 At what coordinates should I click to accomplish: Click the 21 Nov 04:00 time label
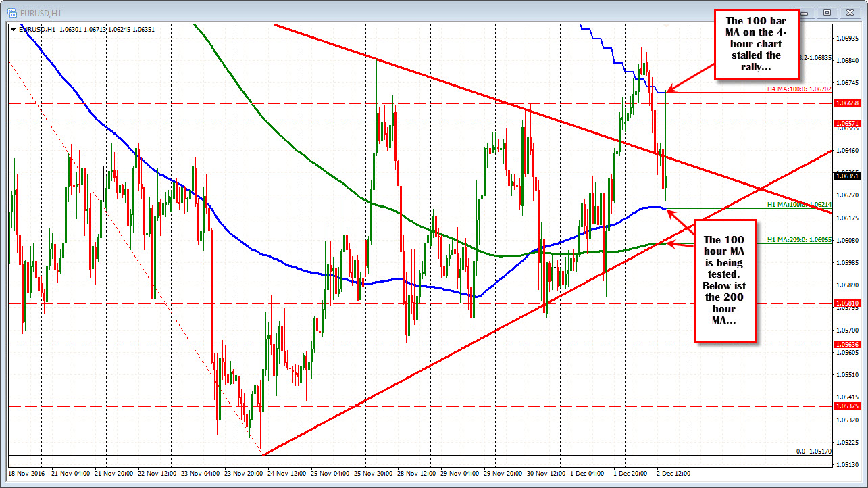pyautogui.click(x=71, y=473)
